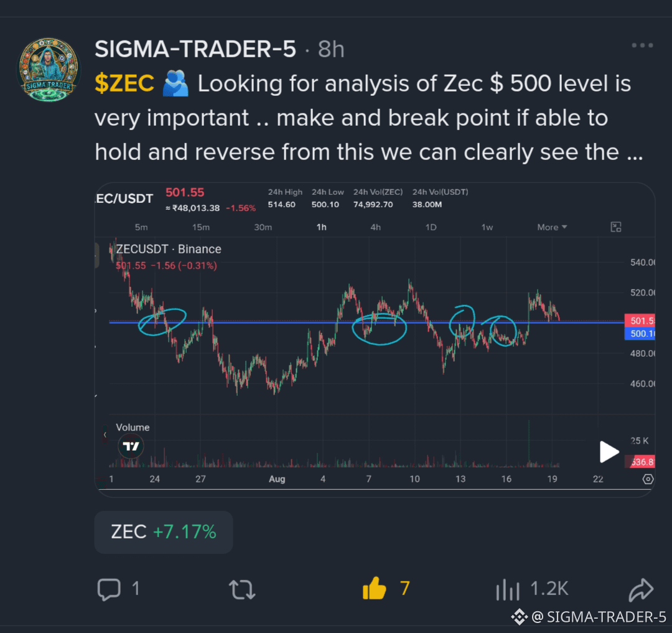This screenshot has height=633, width=672.
Task: Expand the More timeframes dropdown
Action: (x=552, y=227)
